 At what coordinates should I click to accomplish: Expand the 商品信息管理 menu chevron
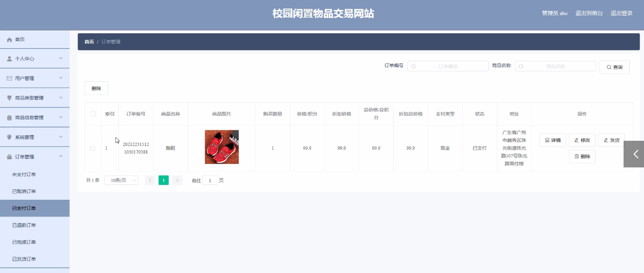61,117
